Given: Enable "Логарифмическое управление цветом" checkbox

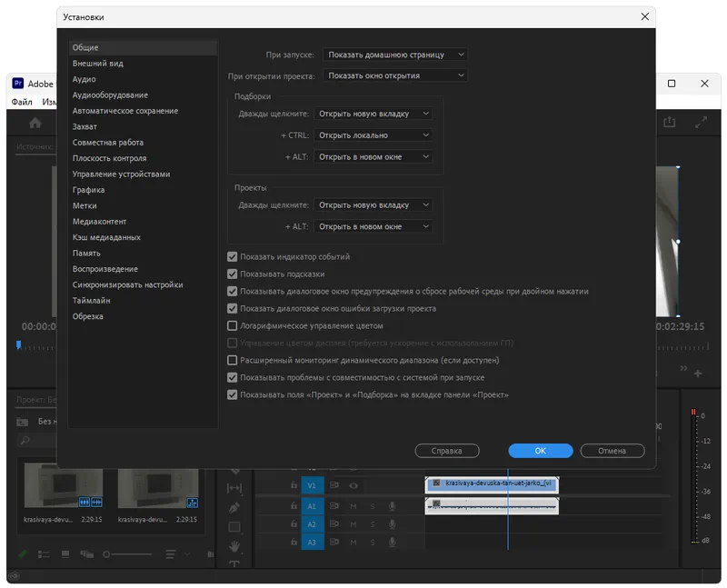Looking at the screenshot, I should tap(233, 325).
